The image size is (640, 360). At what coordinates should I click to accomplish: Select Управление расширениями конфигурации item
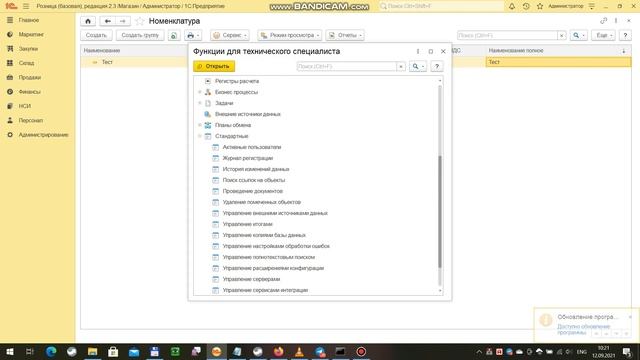273,269
